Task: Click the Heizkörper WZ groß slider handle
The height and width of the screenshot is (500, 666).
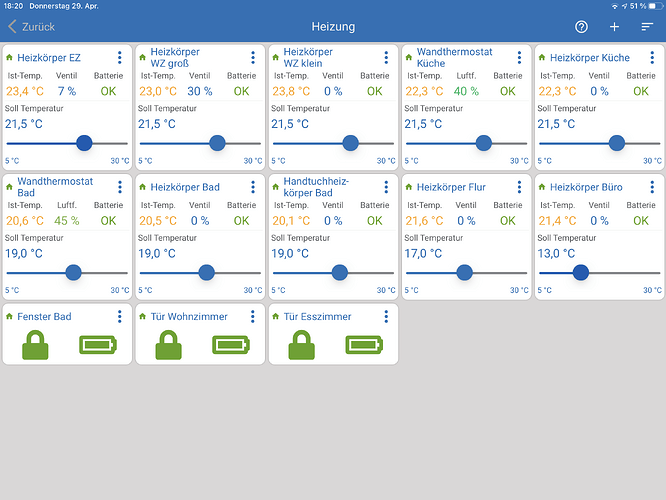Action: click(217, 143)
